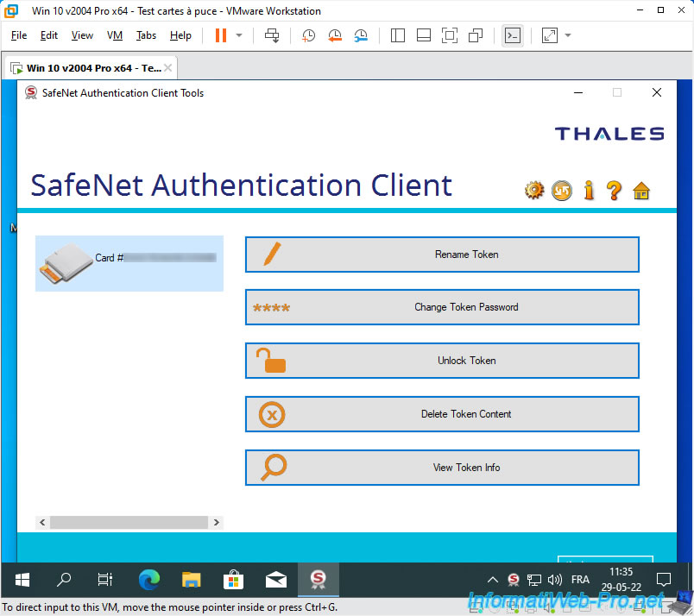Screen dimensions: 694x616
Task: Show hidden system tray icons
Action: pos(493,580)
